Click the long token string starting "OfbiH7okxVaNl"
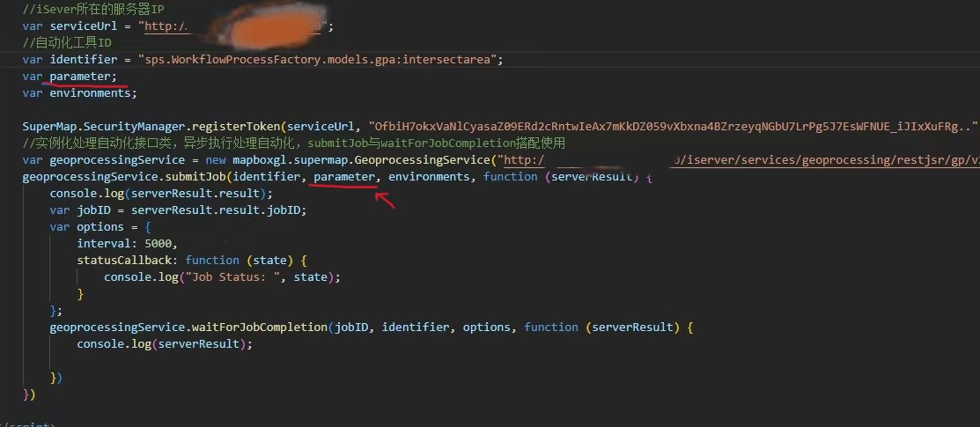Screen dimensions: 980x427 [x=673, y=127]
